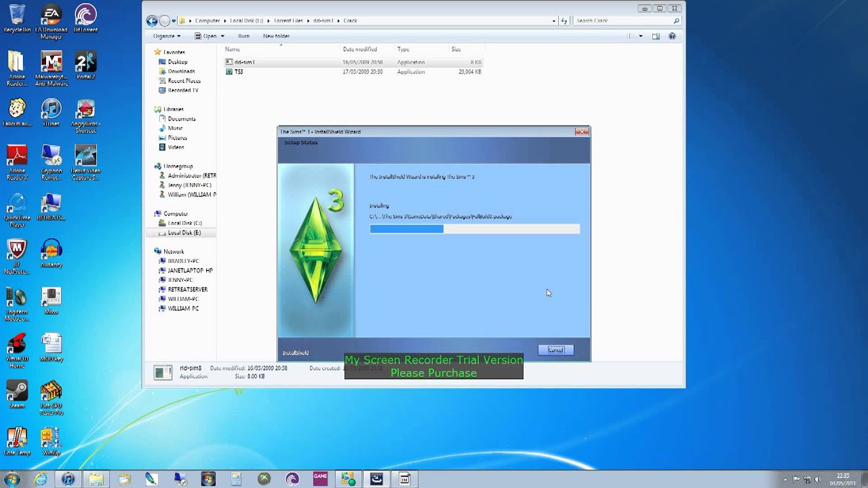Click the taskbar clock and date
Screen dimensions: 868x488
point(843,479)
